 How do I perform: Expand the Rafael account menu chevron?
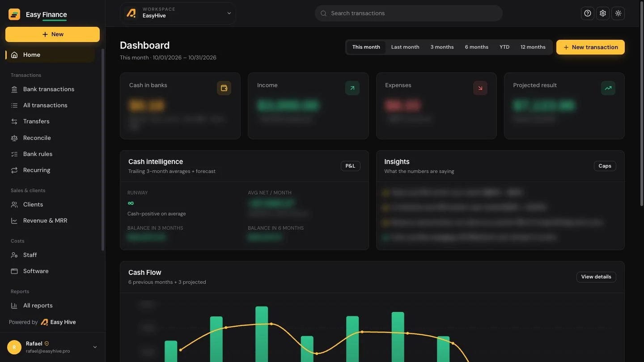pyautogui.click(x=95, y=347)
